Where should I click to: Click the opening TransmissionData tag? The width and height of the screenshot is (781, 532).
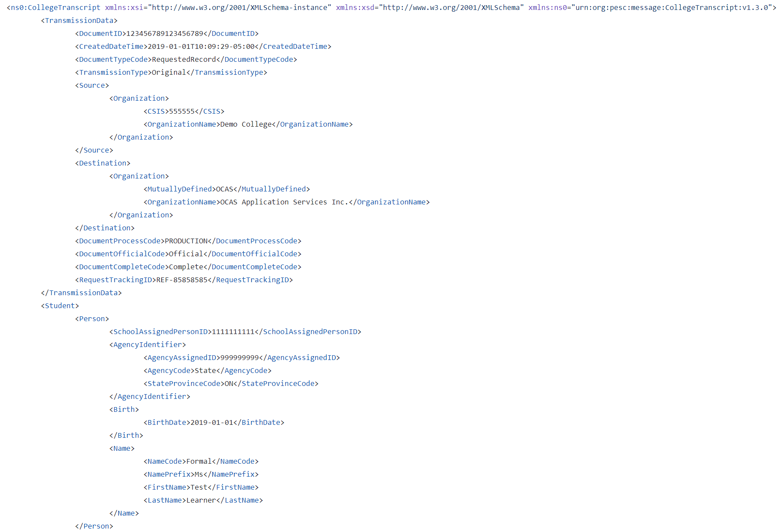(79, 20)
